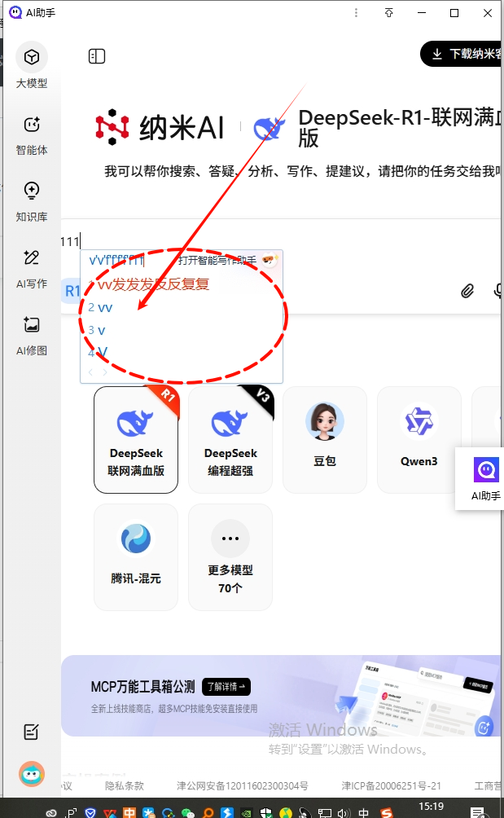This screenshot has height=818, width=504.
Task: Open the three-dot menu in the title bar
Action: [x=356, y=12]
